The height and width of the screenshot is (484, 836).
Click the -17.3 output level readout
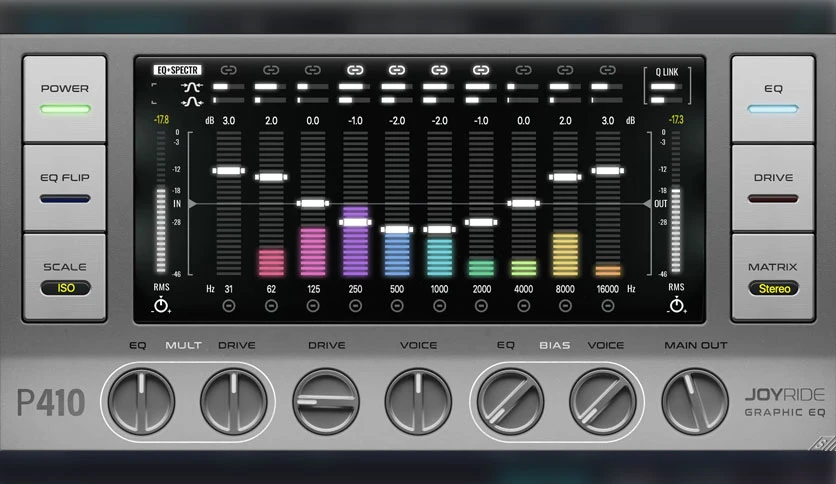[676, 120]
